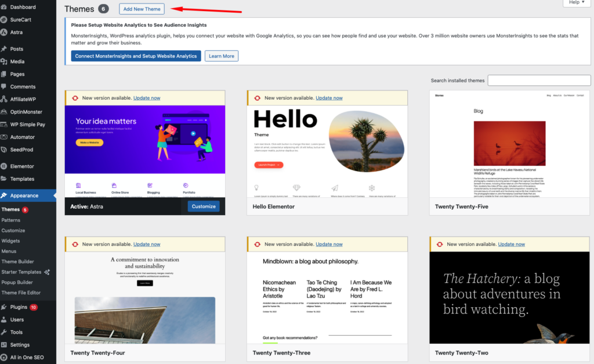Viewport: 594px width, 364px height.
Task: Open Starter Templates submenu item
Action: click(21, 272)
